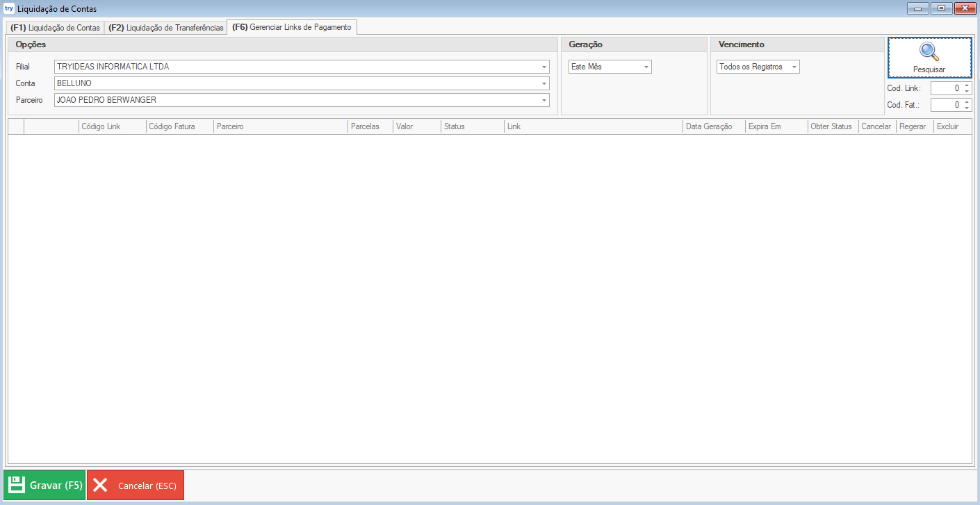This screenshot has height=505, width=980.
Task: Switch to (F2) Liquidação de Transferências tab
Action: click(166, 28)
